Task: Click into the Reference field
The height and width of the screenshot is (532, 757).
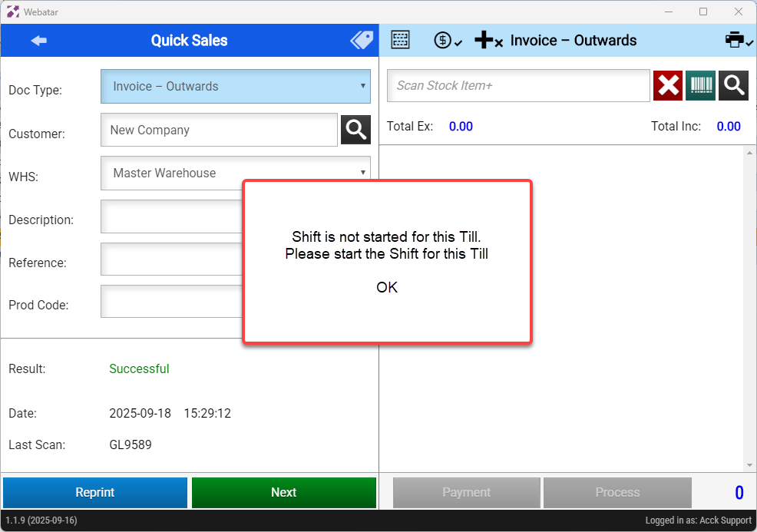Action: [x=171, y=259]
